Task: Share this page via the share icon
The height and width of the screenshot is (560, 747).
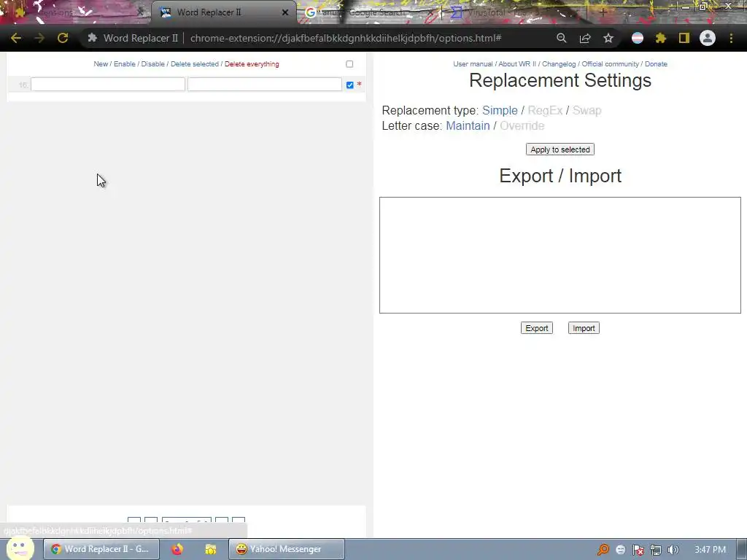Action: point(585,38)
